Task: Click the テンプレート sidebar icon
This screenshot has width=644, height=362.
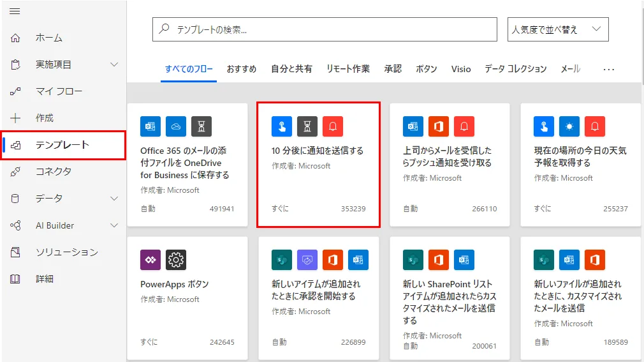Action: click(15, 145)
